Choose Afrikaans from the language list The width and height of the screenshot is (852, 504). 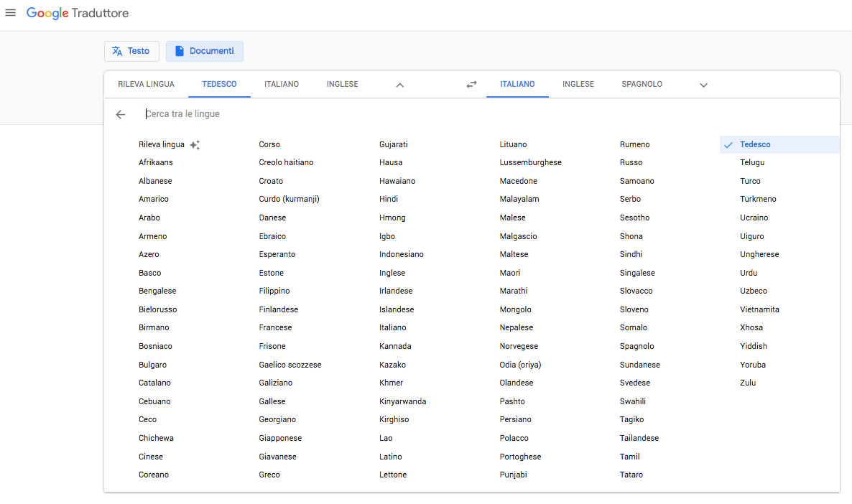[x=155, y=162]
